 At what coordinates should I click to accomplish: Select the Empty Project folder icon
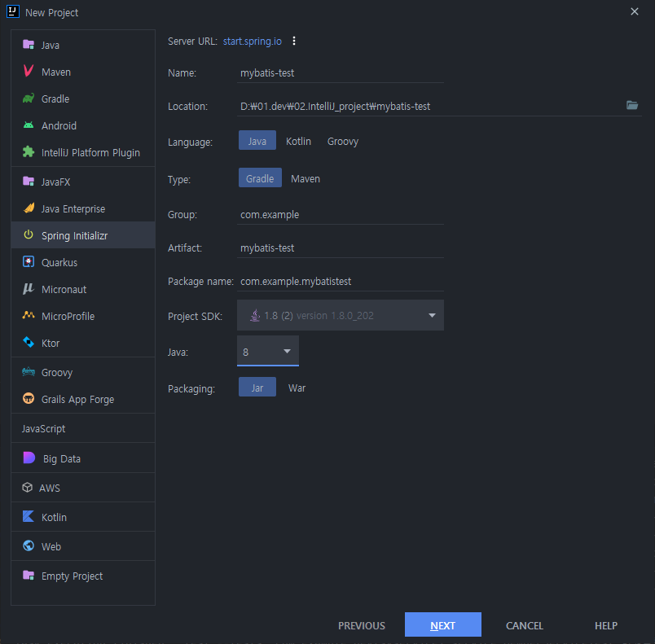tap(29, 575)
